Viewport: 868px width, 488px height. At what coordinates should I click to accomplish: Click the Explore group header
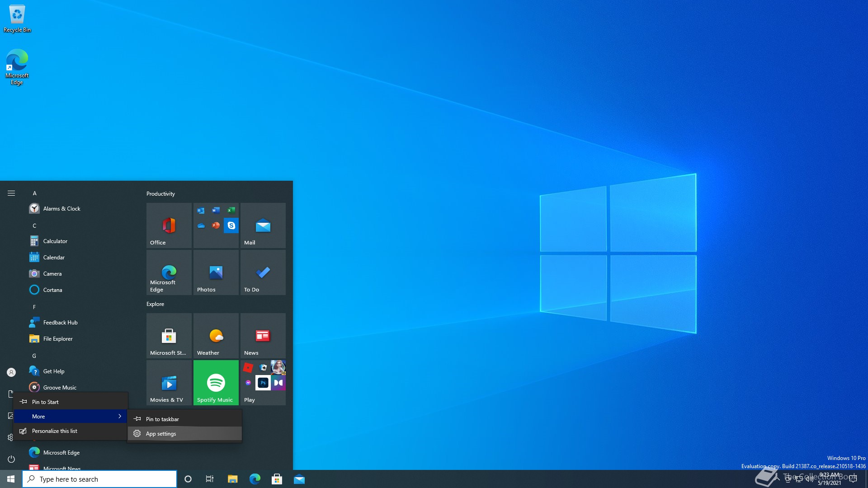(x=155, y=304)
